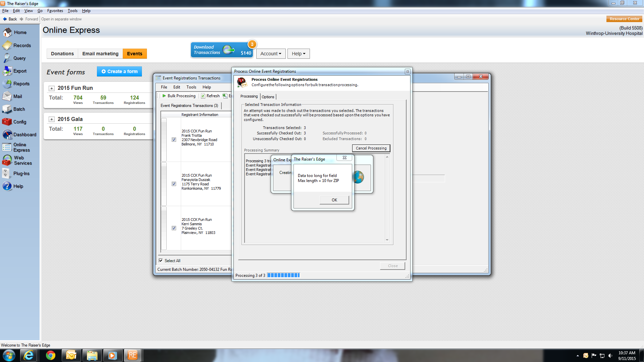Viewport: 644px width, 362px height.
Task: Click the volume icon in the system tray
Action: [610, 356]
